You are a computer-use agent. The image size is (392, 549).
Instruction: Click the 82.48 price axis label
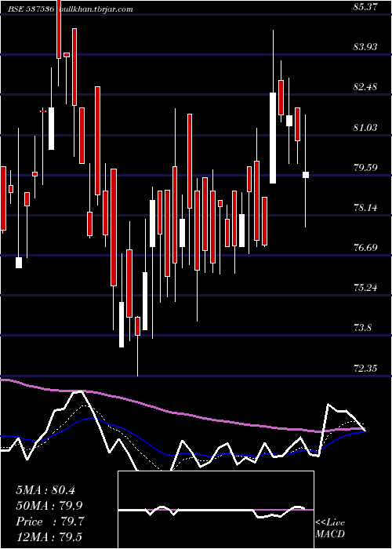[x=365, y=87]
